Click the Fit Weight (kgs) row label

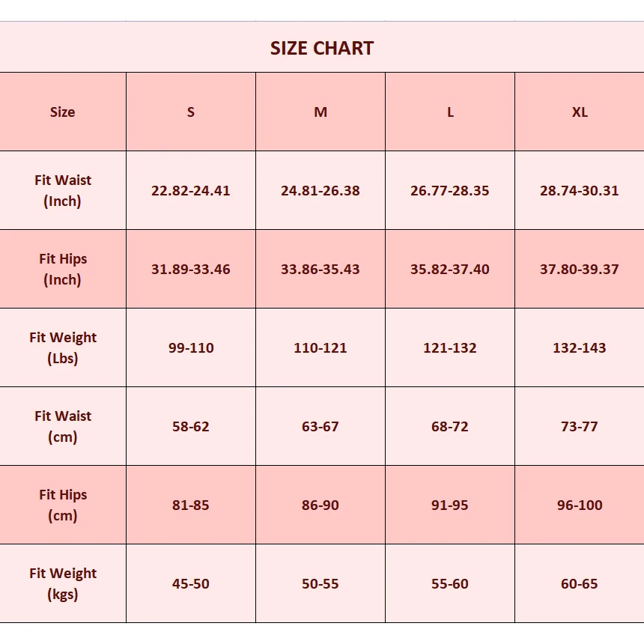tap(63, 583)
